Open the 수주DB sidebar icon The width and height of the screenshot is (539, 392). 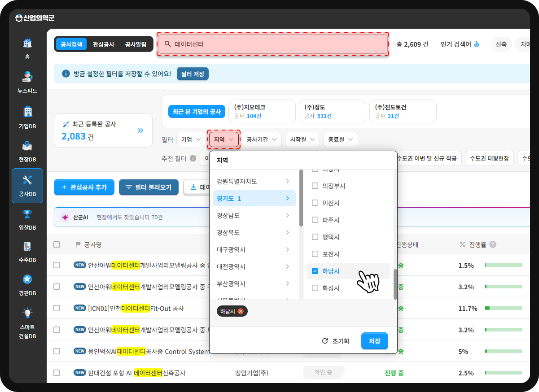coord(27,246)
